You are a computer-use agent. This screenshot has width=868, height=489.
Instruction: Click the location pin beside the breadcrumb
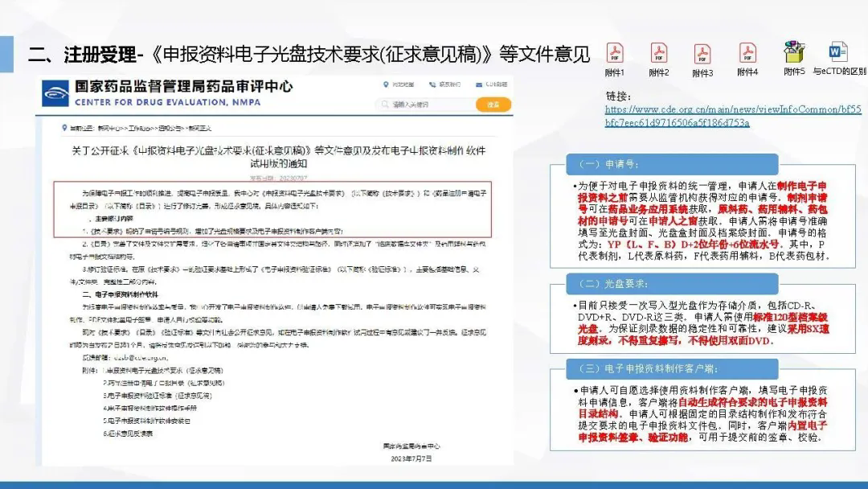63,128
